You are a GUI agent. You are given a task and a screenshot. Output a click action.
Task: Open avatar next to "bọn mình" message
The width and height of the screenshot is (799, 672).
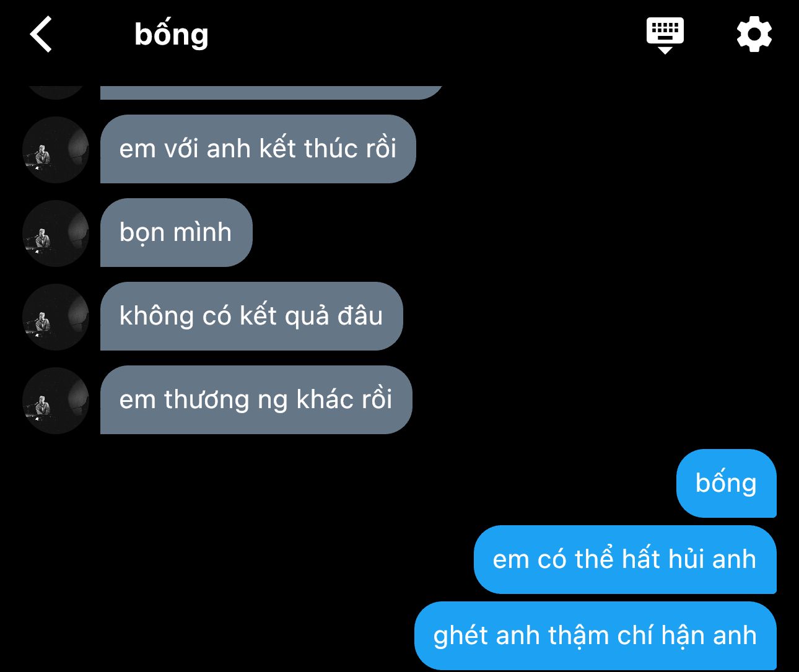point(56,233)
